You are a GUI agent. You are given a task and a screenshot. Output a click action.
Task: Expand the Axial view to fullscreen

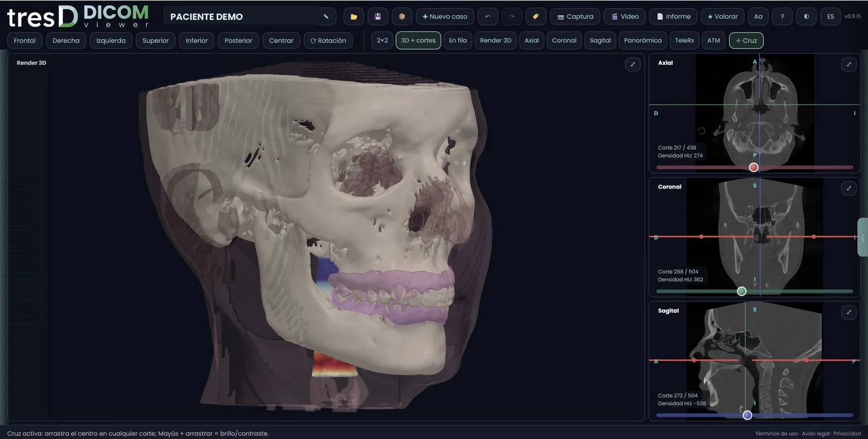coord(849,65)
